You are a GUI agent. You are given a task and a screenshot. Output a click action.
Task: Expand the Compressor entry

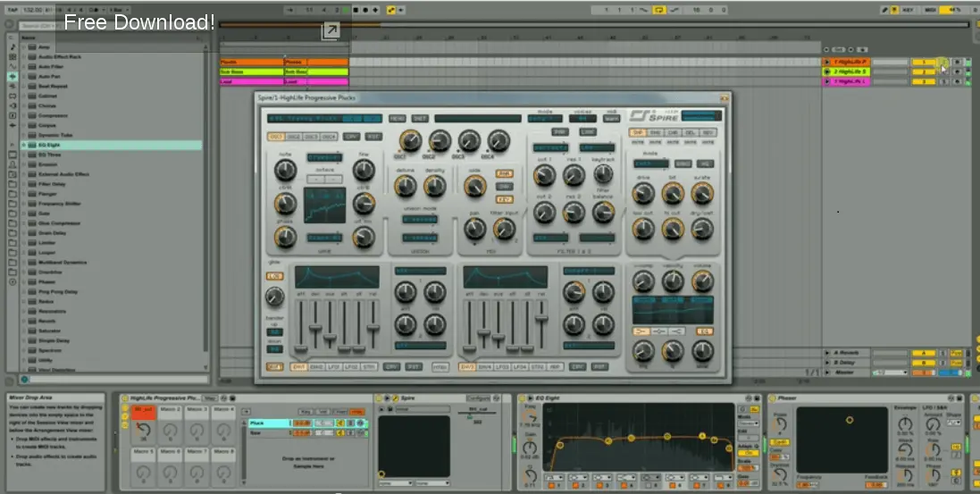pyautogui.click(x=24, y=116)
